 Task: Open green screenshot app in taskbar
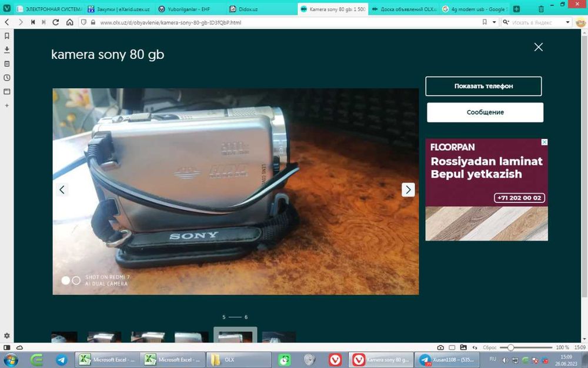(x=284, y=360)
